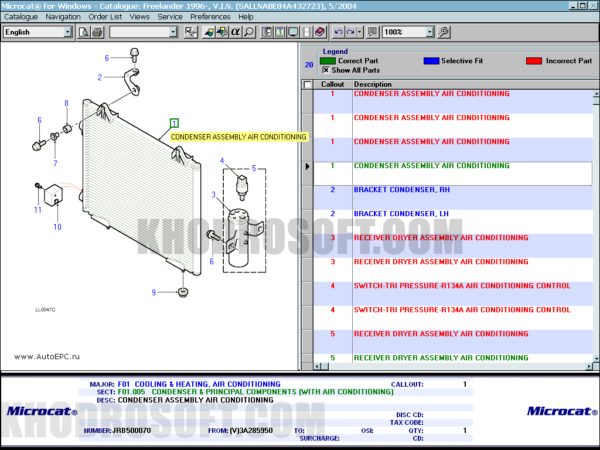Click callout 9 in the diagram
This screenshot has height=450, width=600.
coord(153,292)
